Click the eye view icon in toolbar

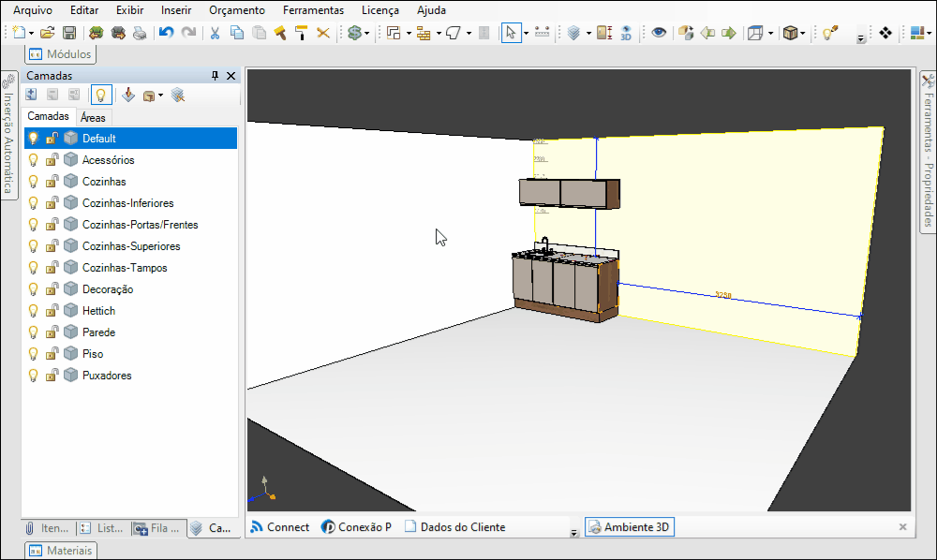(659, 33)
